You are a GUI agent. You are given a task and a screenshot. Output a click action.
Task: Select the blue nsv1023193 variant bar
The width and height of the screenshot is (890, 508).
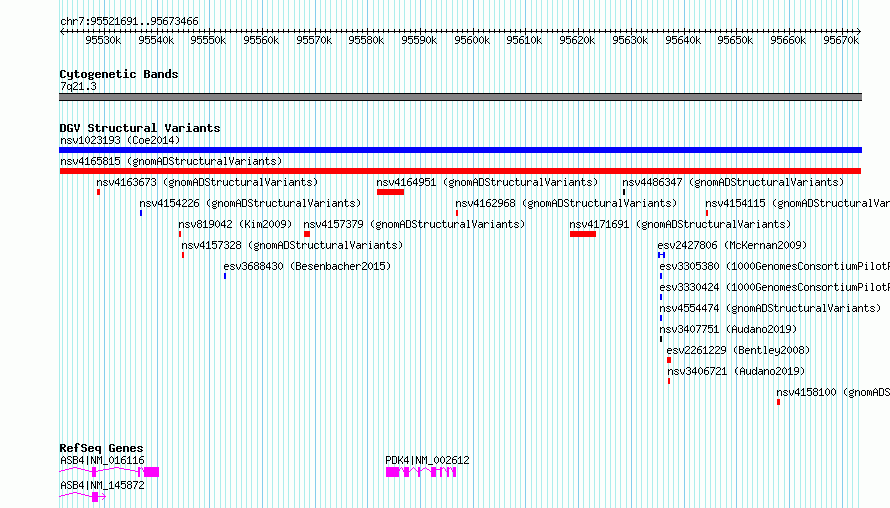[x=460, y=150]
